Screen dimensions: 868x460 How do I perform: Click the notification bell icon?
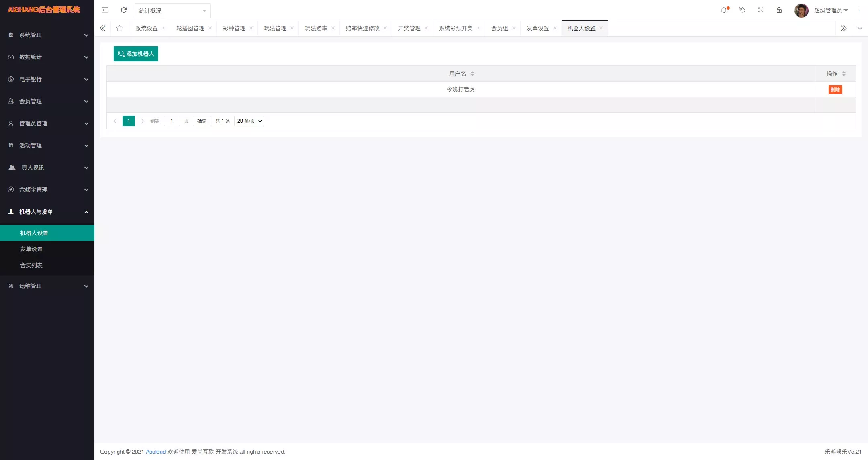click(x=724, y=10)
